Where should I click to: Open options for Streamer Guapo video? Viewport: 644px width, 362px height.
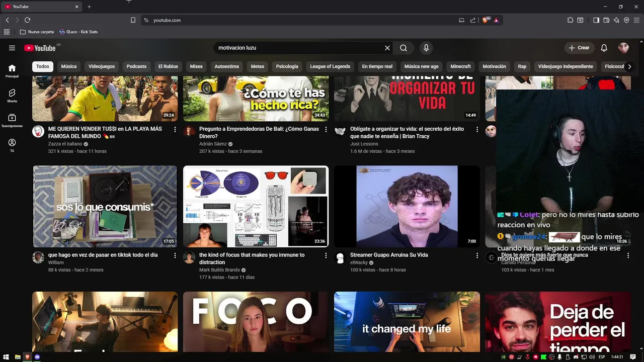click(x=477, y=255)
